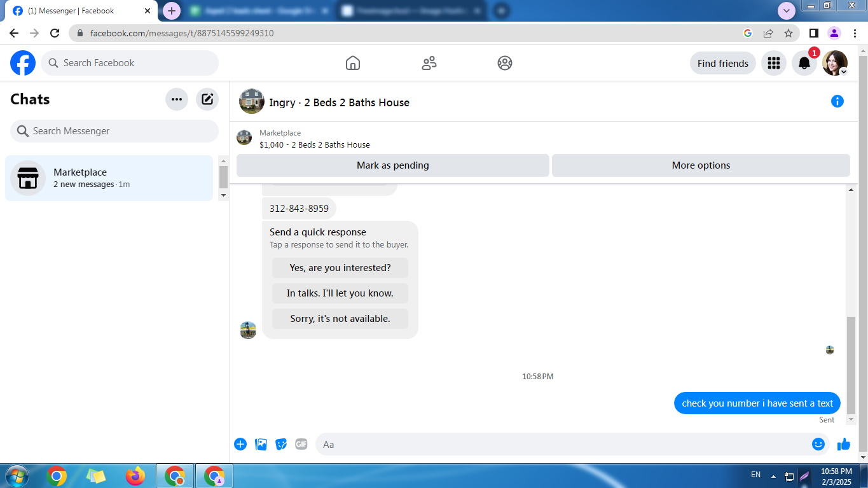
Task: Send quick response 'Sorry, it's not available.'
Action: (x=340, y=319)
